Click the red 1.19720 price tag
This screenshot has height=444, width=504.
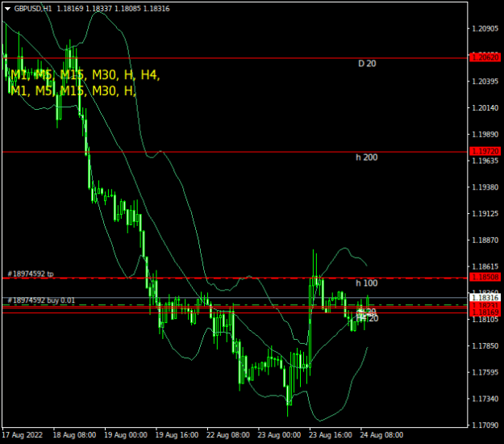485,151
